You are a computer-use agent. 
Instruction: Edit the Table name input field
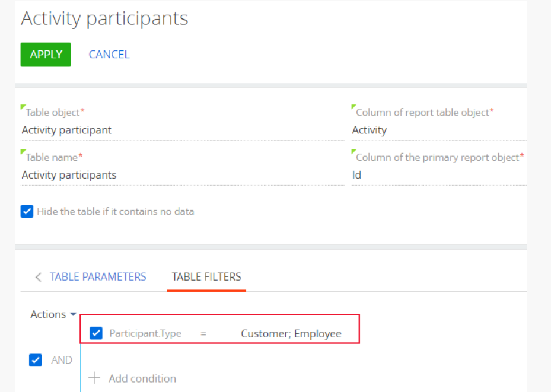pyautogui.click(x=182, y=175)
